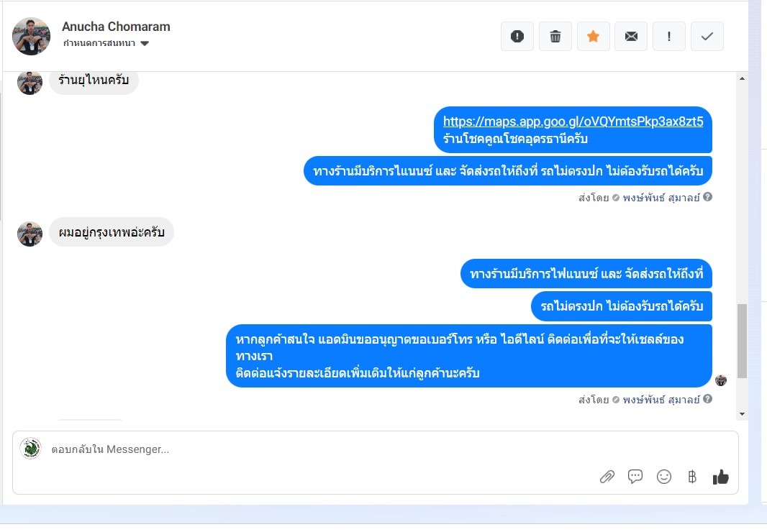767x532 pixels.
Task: Click the baht payment icon
Action: click(691, 477)
